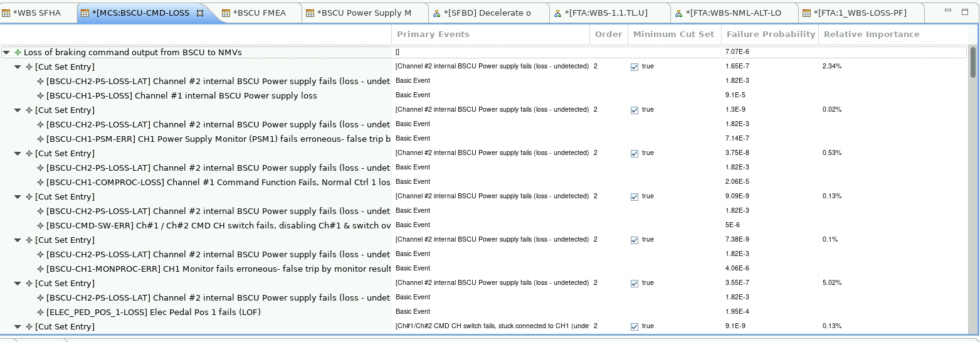Uncheck minimum cut set for 1.65E-7 entry
This screenshot has height=342, width=980.
click(635, 67)
